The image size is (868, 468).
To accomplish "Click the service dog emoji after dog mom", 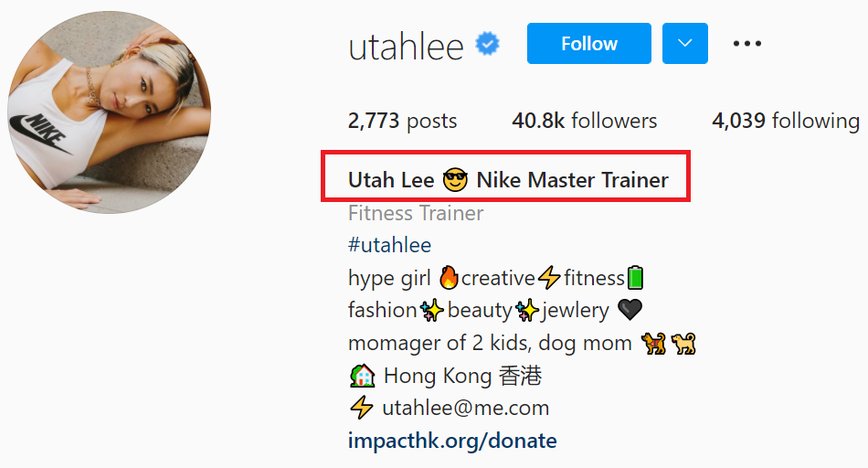I will [x=654, y=344].
